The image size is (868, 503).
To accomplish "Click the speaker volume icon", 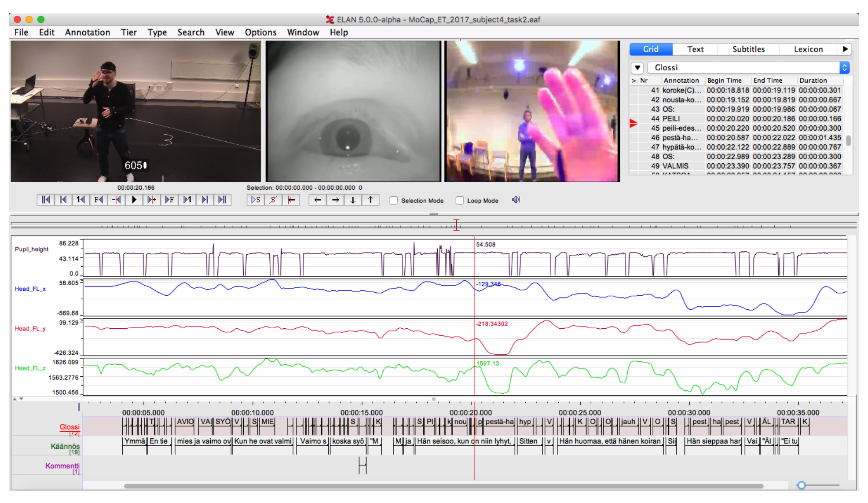I will click(516, 200).
